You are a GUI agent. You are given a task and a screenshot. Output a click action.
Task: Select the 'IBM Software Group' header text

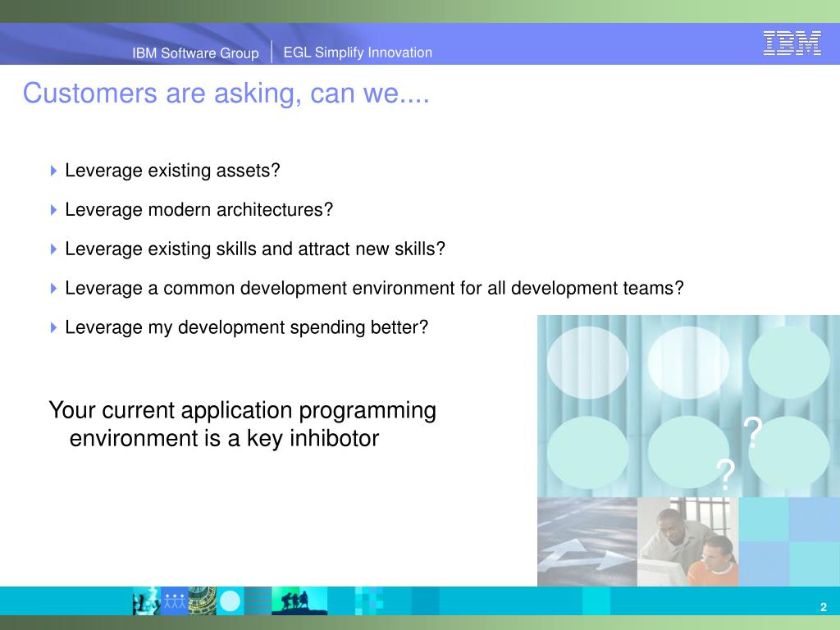tap(195, 53)
